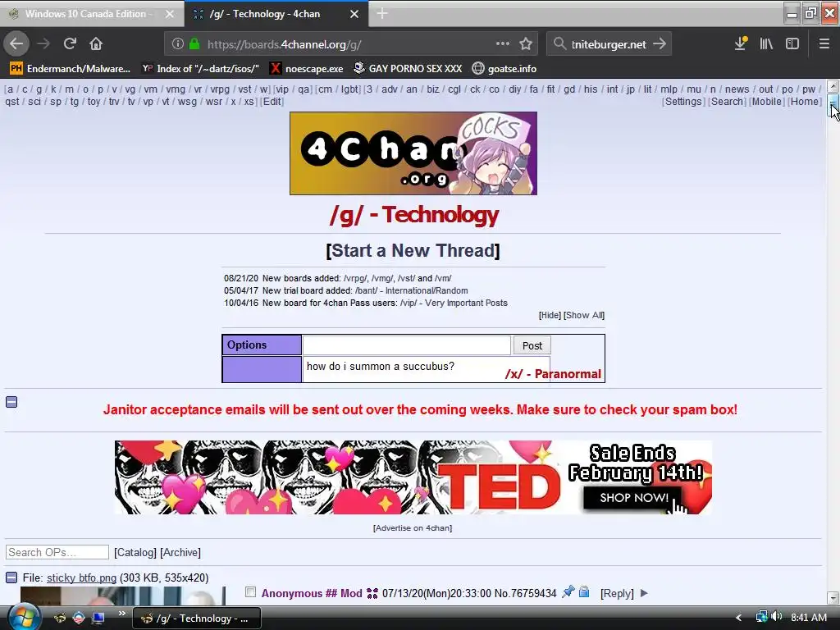
Task: Open the Advertise on 4chan link
Action: tap(413, 527)
